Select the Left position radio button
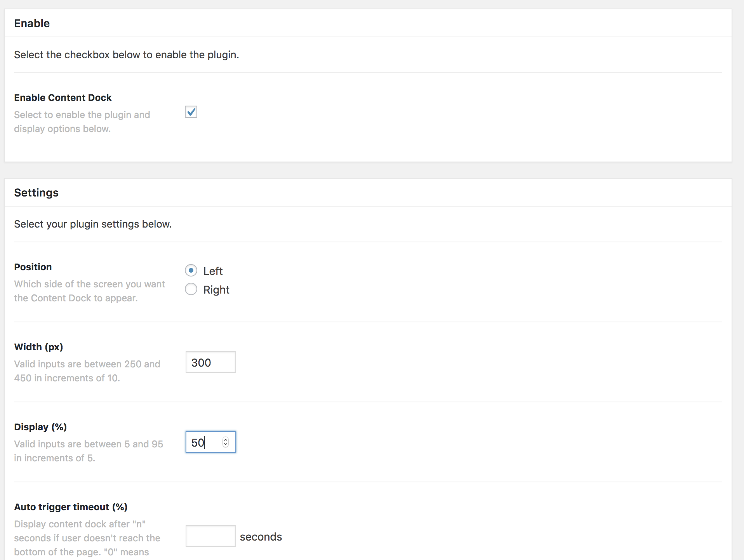Image resolution: width=744 pixels, height=560 pixels. click(191, 270)
